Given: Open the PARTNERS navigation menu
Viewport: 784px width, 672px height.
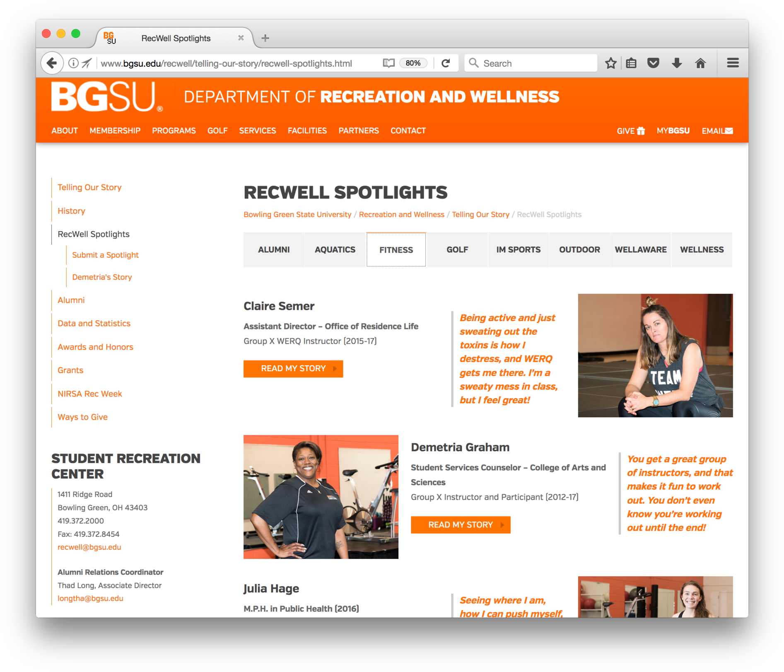Looking at the screenshot, I should click(358, 131).
